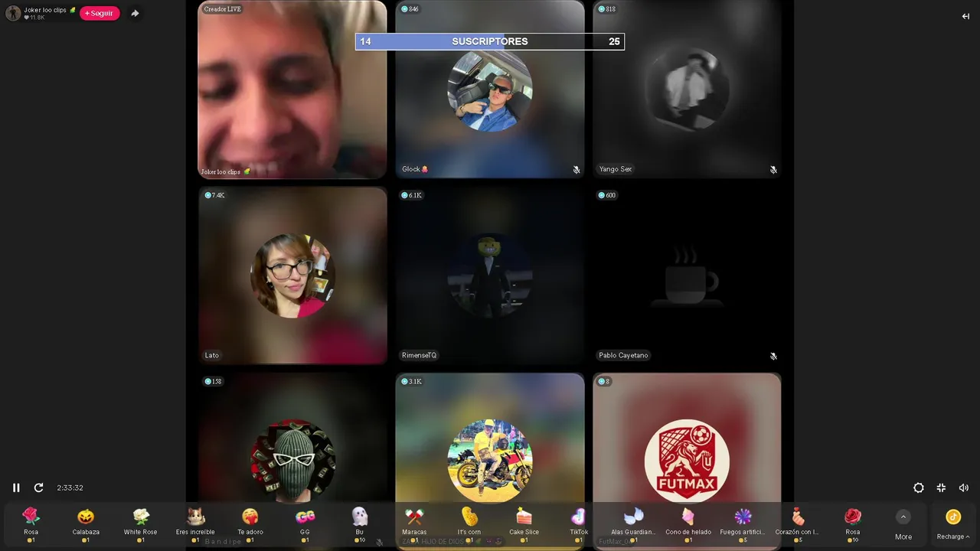Send the Corazón con los dedos gift
Viewport: 980px width, 551px height.
pyautogui.click(x=798, y=525)
